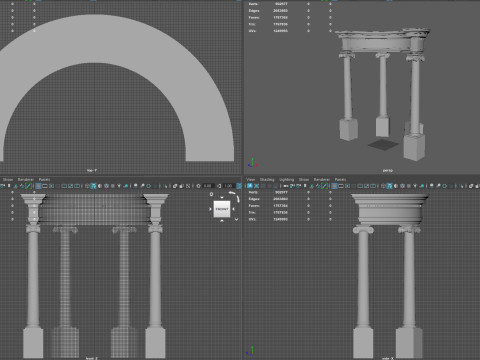Click the ViewCube left arrow

[210, 209]
